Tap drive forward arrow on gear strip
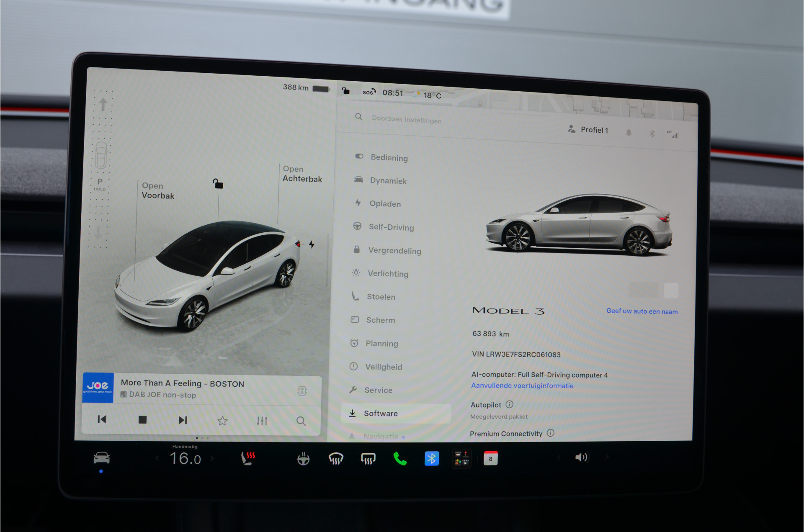Image resolution: width=804 pixels, height=532 pixels. click(x=103, y=104)
